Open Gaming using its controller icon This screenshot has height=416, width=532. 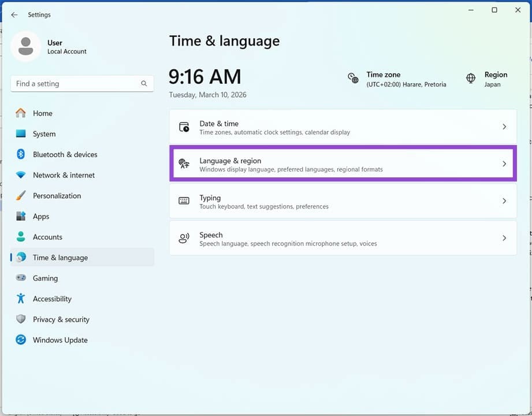(20, 278)
